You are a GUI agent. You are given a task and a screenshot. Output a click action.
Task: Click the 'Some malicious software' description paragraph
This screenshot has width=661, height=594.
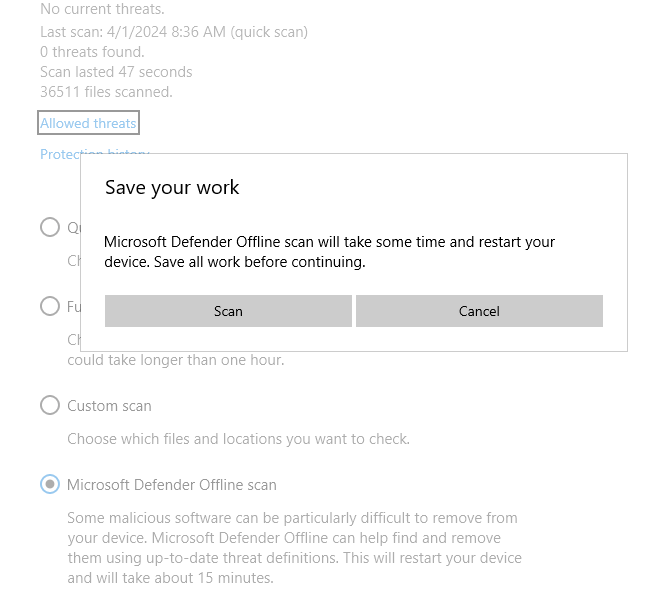[x=295, y=548]
